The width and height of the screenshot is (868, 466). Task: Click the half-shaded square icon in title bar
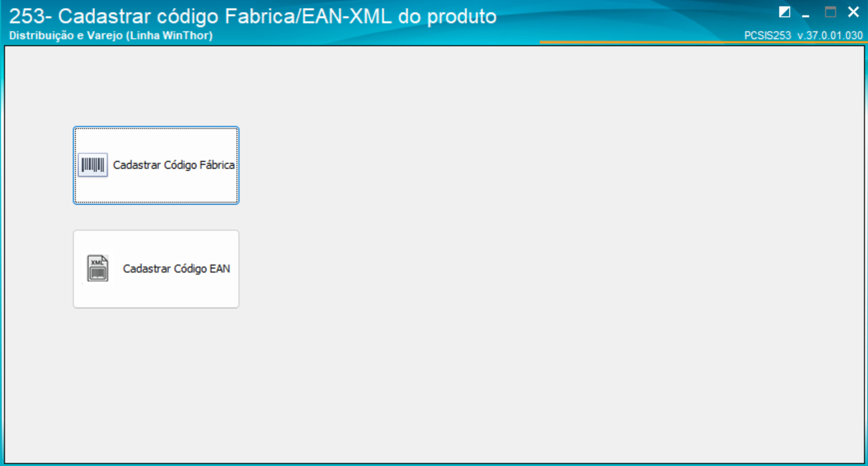(x=785, y=12)
